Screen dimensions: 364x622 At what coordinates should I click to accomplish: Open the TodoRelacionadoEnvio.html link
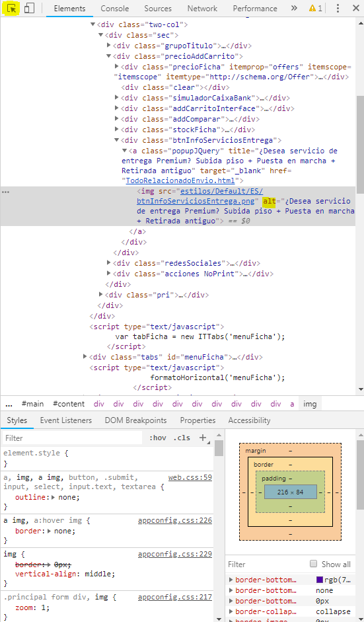[179, 181]
